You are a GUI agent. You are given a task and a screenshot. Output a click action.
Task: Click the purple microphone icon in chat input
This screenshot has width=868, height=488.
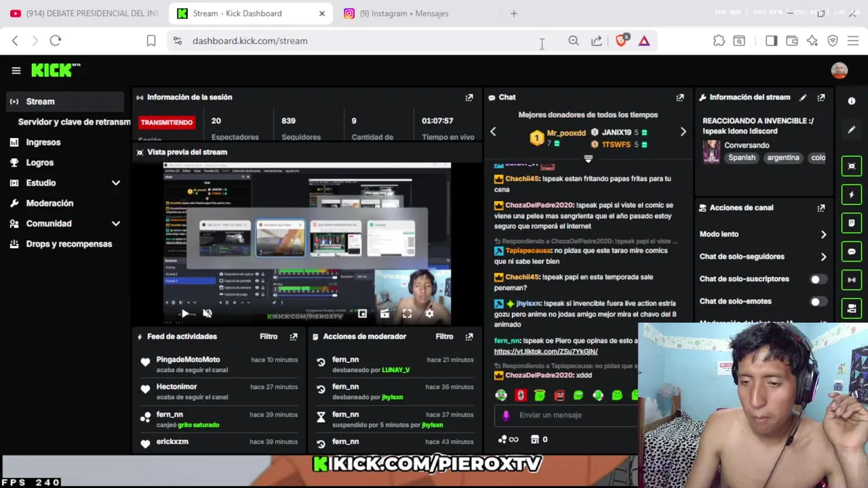coord(506,415)
